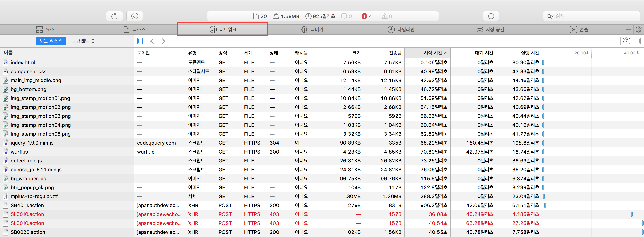Image resolution: width=644 pixels, height=237 pixels.
Task: Open the inspector settings gear
Action: (639, 29)
